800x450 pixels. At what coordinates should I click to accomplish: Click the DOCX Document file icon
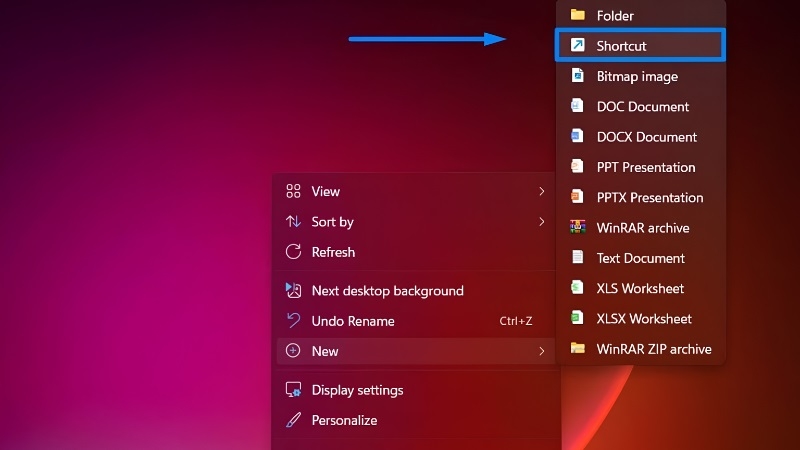pos(577,136)
